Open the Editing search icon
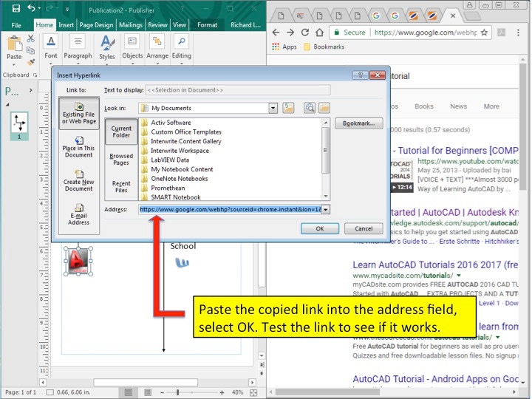532x399 pixels. (182, 41)
